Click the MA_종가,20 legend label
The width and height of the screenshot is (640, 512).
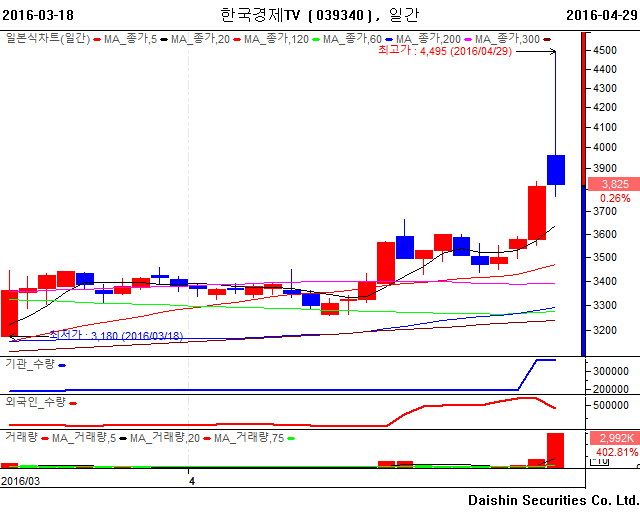tap(200, 39)
